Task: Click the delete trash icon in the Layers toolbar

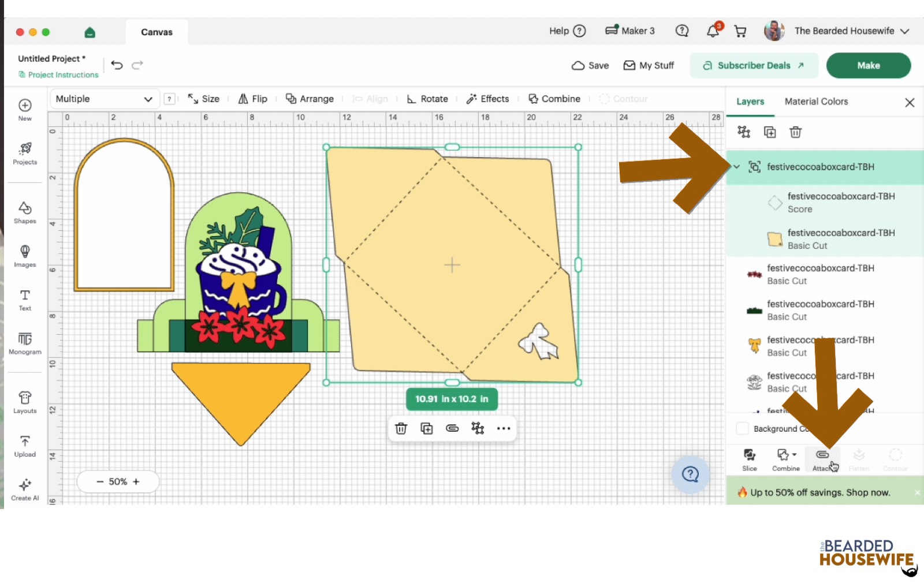Action: (796, 132)
